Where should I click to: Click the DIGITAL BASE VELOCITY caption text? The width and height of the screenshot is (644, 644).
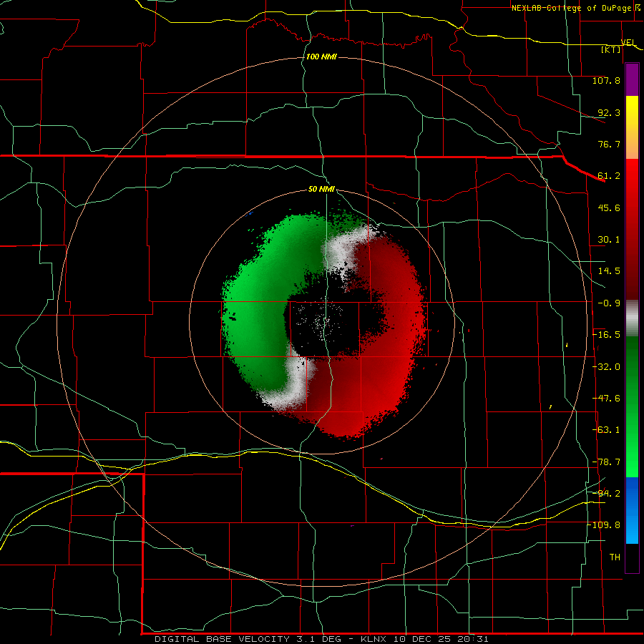321,639
